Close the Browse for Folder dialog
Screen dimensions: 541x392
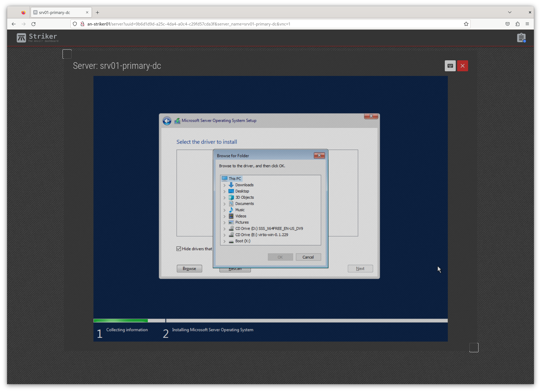[319, 155]
